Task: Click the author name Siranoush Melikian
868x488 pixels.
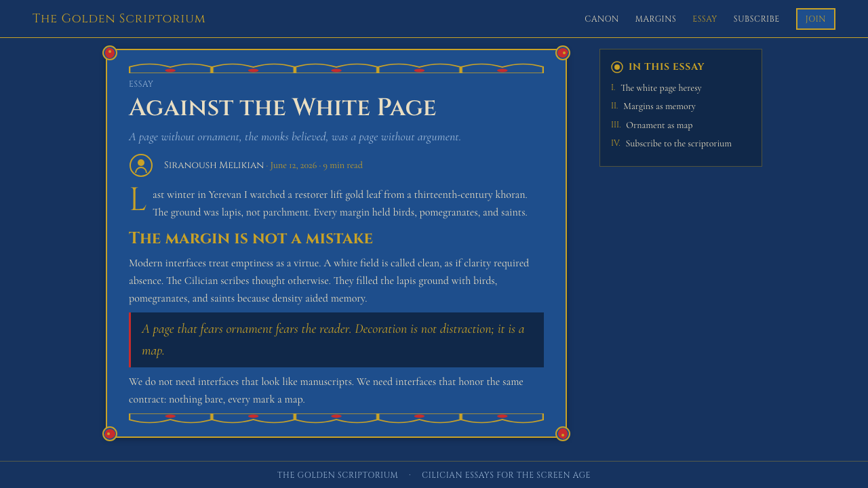Action: [x=214, y=165]
